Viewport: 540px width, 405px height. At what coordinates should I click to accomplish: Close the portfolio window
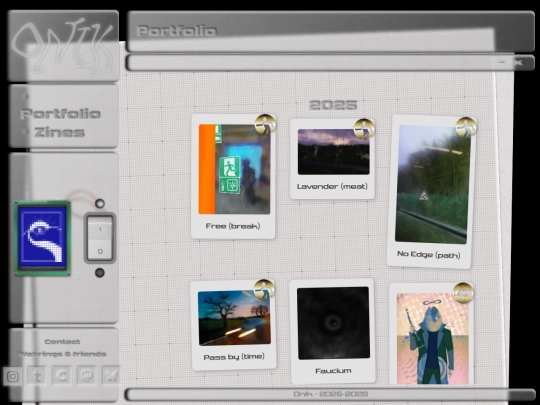(x=518, y=62)
